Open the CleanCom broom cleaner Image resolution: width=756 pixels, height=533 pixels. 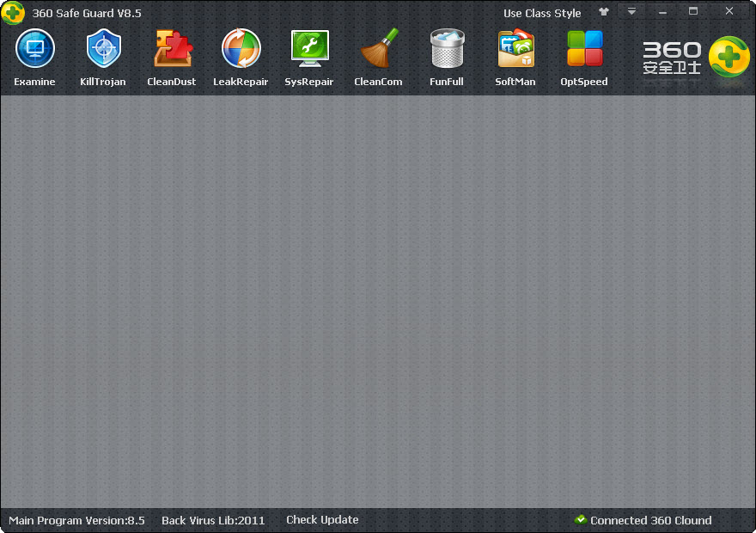click(378, 58)
